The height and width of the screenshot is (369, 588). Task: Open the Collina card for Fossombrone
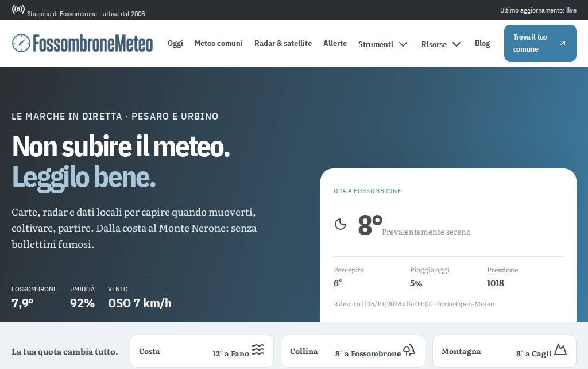[353, 351]
